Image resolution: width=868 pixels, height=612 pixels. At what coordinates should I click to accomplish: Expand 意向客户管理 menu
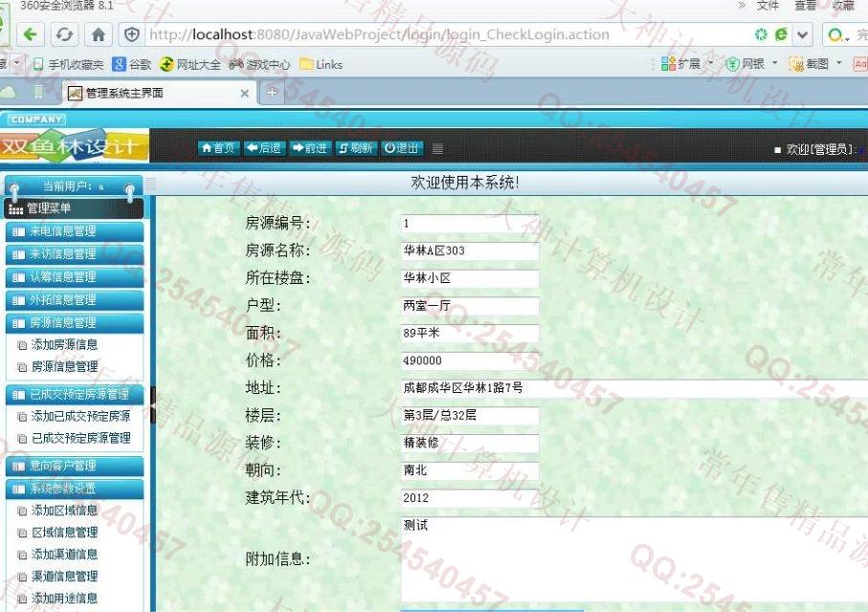pos(75,466)
